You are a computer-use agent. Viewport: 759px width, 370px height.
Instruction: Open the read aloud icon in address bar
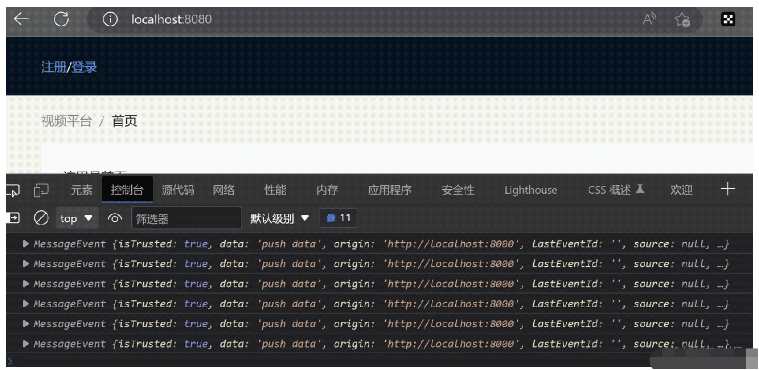(x=649, y=19)
